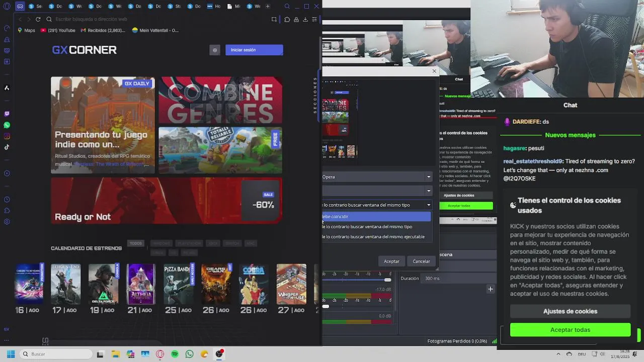This screenshot has height=362, width=644.
Task: Open Task View from the taskbar
Action: (x=100, y=354)
